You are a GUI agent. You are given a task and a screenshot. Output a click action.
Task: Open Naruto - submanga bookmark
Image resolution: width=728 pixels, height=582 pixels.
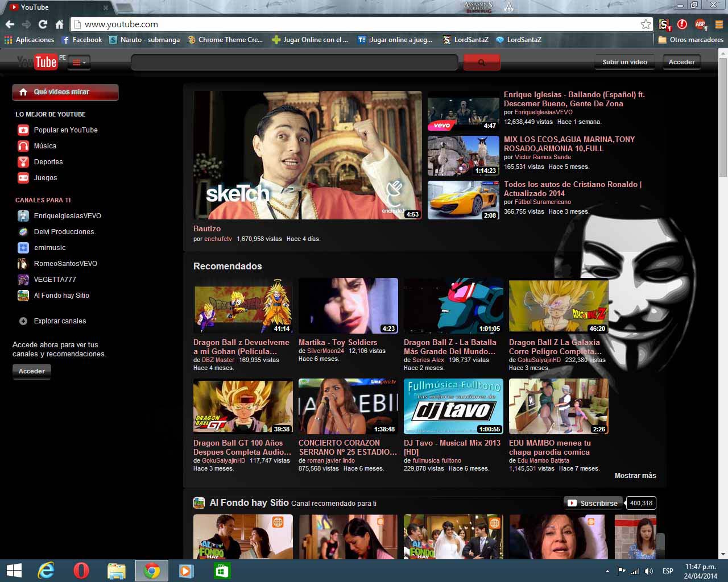pyautogui.click(x=144, y=40)
